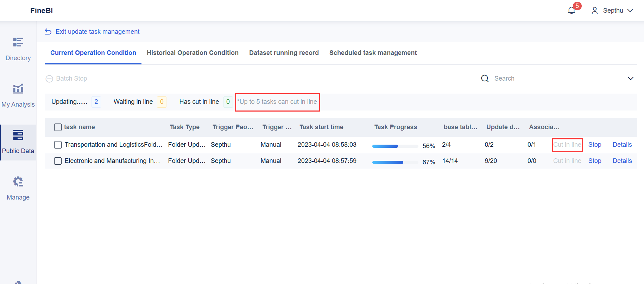644x284 pixels.
Task: Open the Manage gear icon
Action: click(18, 182)
